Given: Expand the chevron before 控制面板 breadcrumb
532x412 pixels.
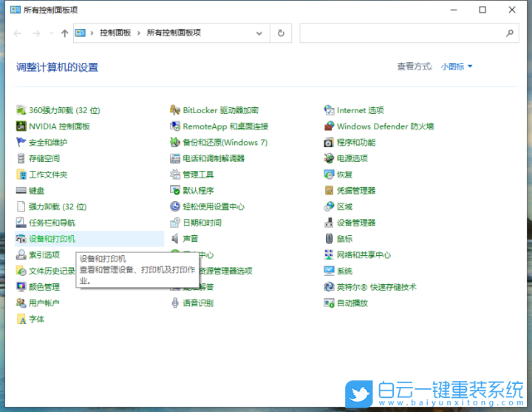Looking at the screenshot, I should coord(92,33).
